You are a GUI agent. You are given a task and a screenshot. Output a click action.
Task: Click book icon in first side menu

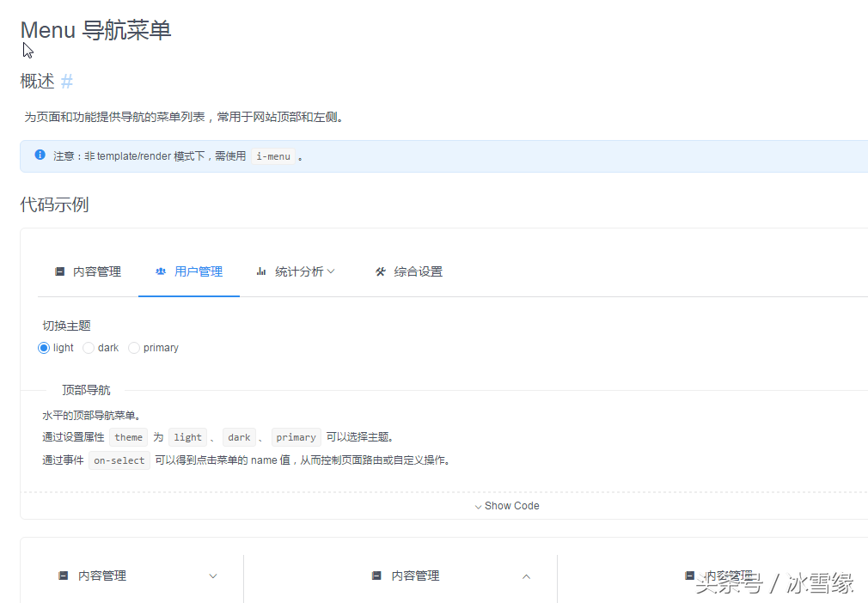(x=64, y=576)
